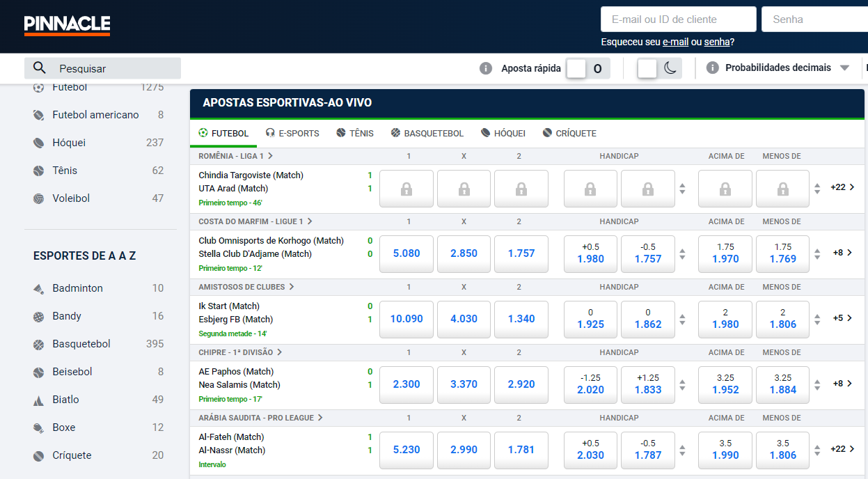
Task: Step total line for Ik Start match
Action: click(x=817, y=320)
